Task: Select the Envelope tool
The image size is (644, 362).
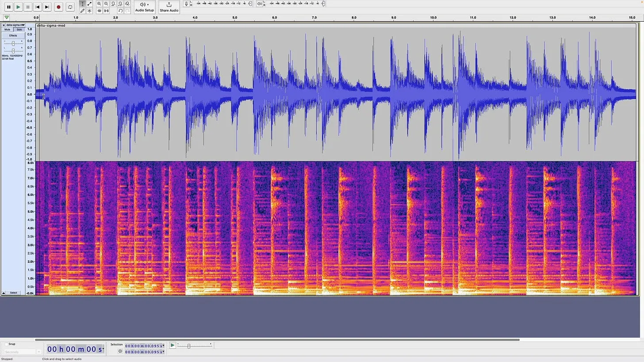Action: pyautogui.click(x=89, y=4)
